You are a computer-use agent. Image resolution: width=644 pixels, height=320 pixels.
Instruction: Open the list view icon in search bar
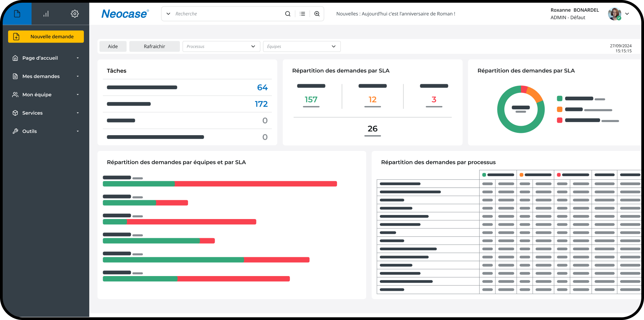click(x=302, y=14)
